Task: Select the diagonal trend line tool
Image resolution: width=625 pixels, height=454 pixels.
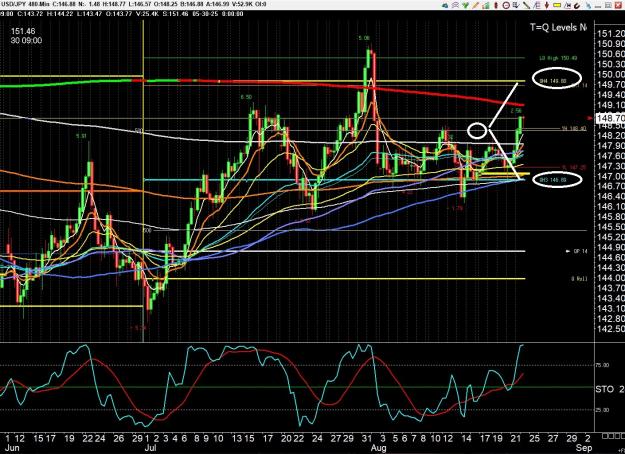Action: coord(527,5)
